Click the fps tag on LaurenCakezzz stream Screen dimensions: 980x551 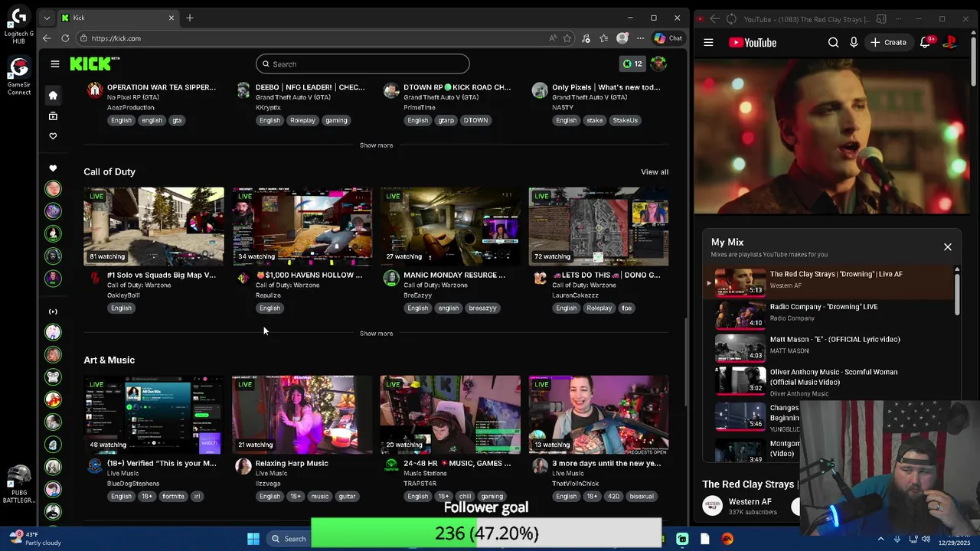pyautogui.click(x=626, y=308)
